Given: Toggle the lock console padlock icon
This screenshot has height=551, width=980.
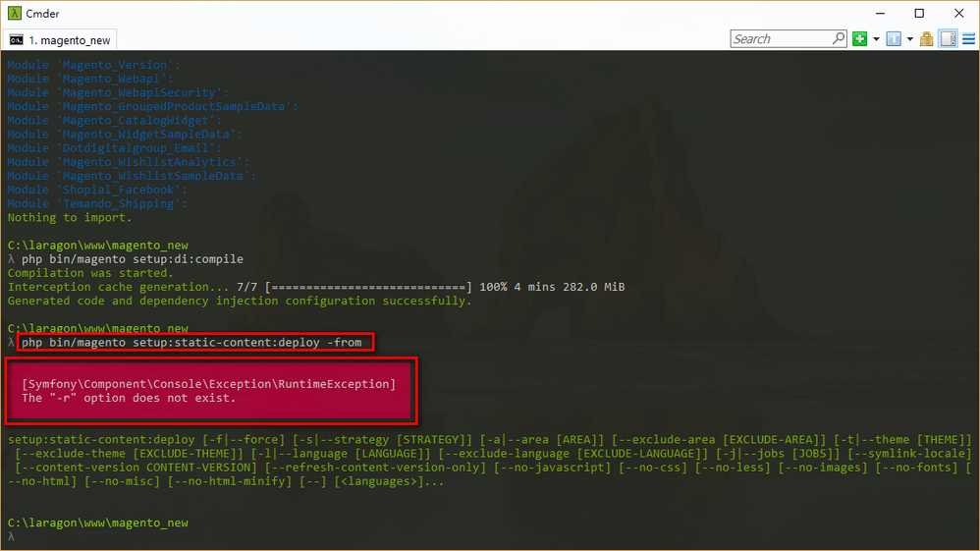Looking at the screenshot, I should (928, 39).
